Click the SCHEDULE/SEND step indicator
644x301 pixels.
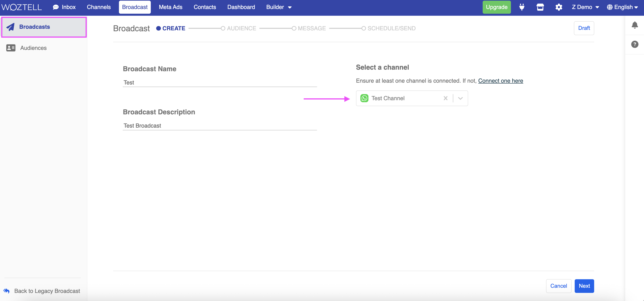(388, 28)
